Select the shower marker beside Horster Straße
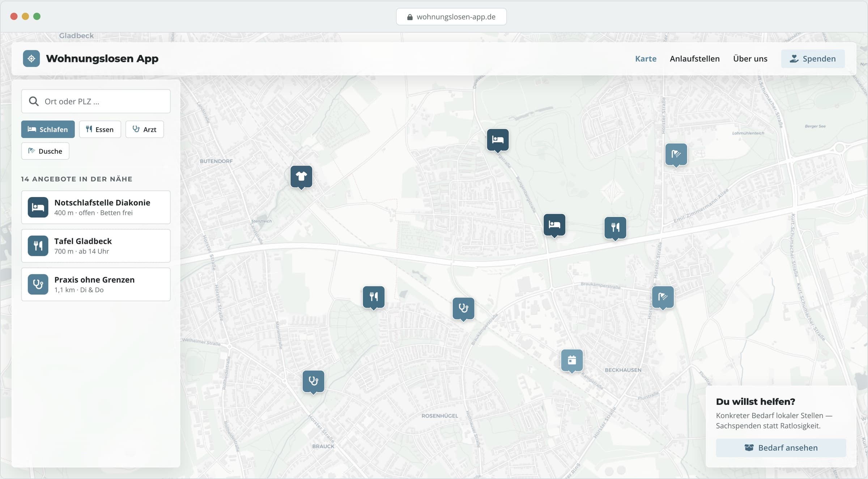868x479 pixels. pos(663,297)
